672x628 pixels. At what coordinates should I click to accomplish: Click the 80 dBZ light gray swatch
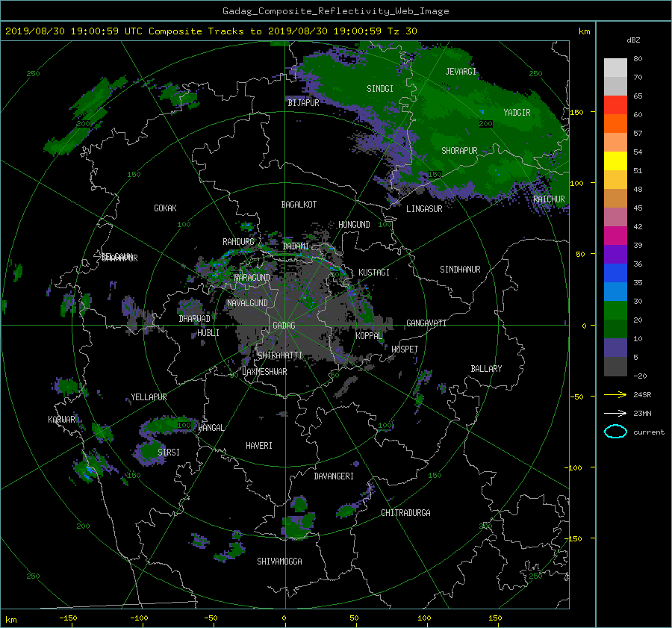[615, 68]
